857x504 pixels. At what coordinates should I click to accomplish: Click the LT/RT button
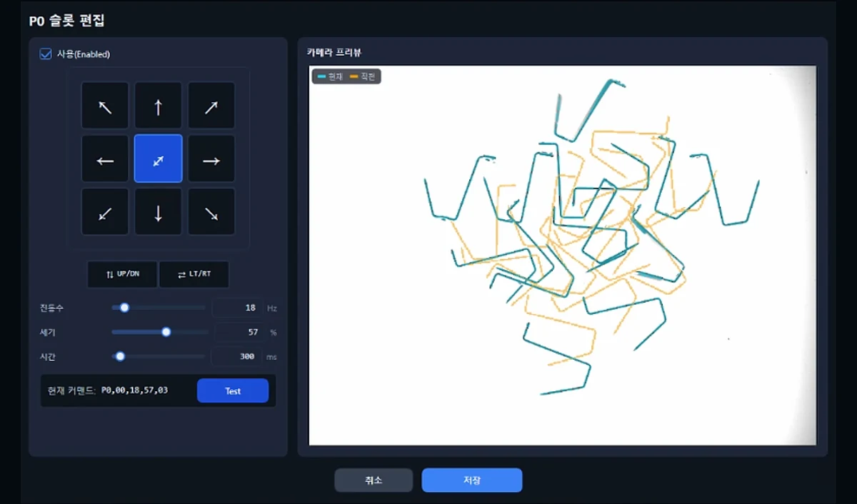pyautogui.click(x=194, y=274)
